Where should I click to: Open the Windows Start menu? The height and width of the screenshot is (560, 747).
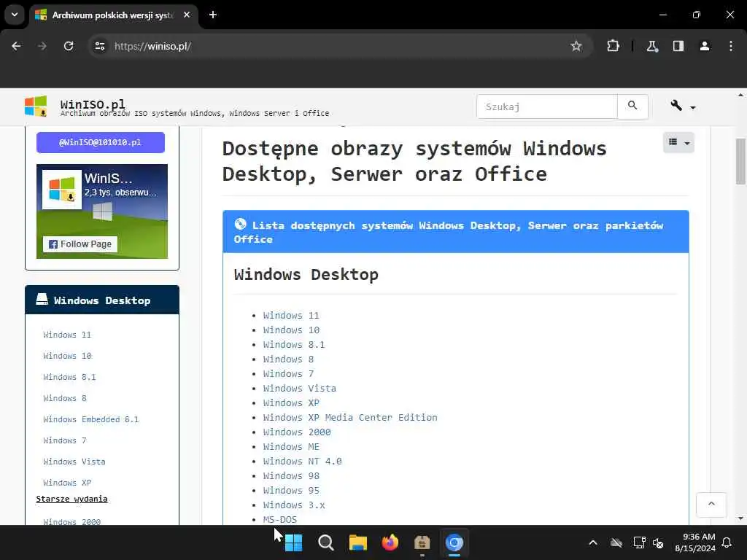pos(293,542)
